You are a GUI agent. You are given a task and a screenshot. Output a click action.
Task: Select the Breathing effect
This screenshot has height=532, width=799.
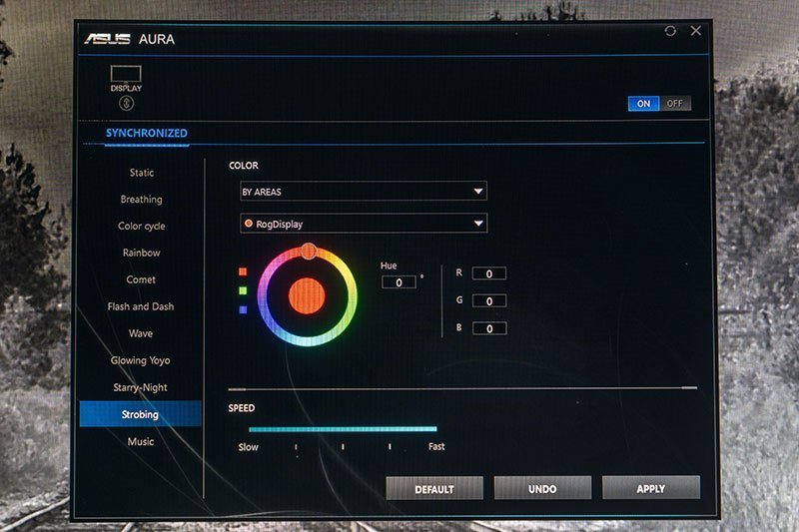[x=141, y=200]
